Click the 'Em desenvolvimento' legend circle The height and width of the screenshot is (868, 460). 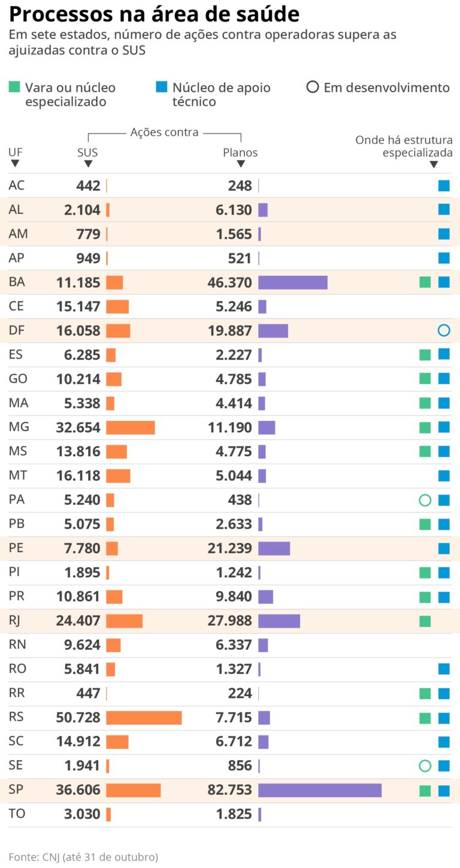click(312, 88)
